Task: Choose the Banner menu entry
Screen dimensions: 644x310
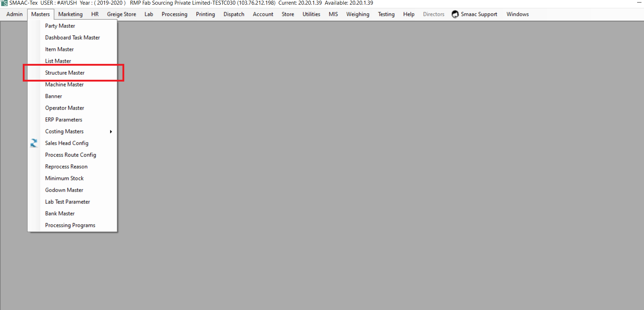Action: coord(72,96)
